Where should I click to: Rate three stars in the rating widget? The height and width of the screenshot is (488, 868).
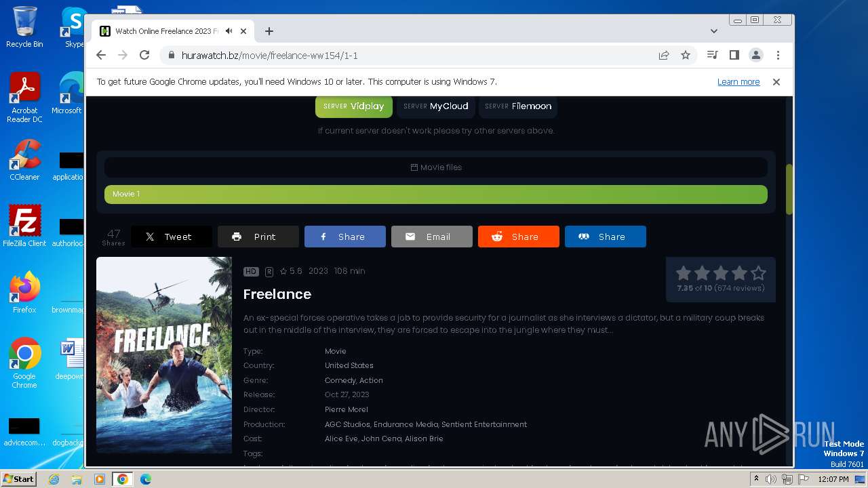[721, 273]
